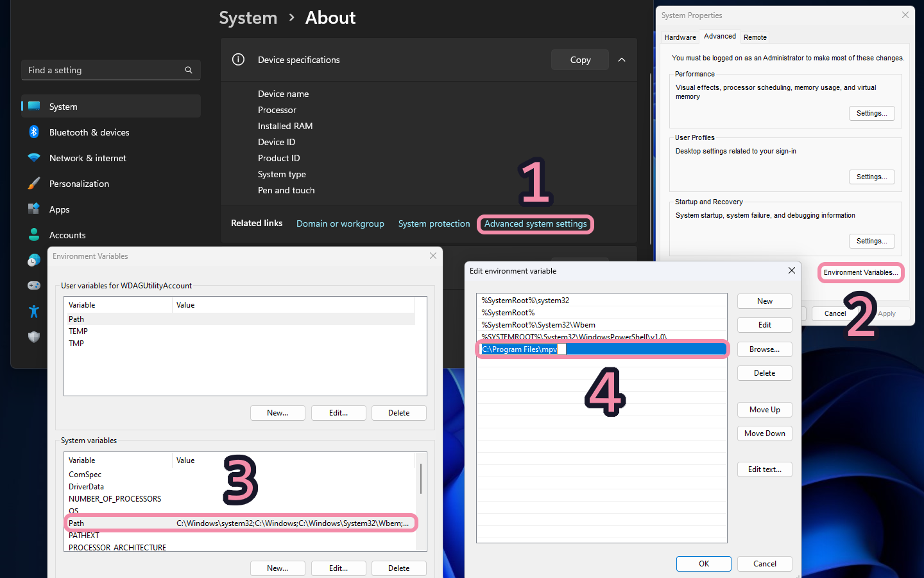Image resolution: width=924 pixels, height=578 pixels.
Task: Click the Accounts person icon in sidebar
Action: (34, 234)
